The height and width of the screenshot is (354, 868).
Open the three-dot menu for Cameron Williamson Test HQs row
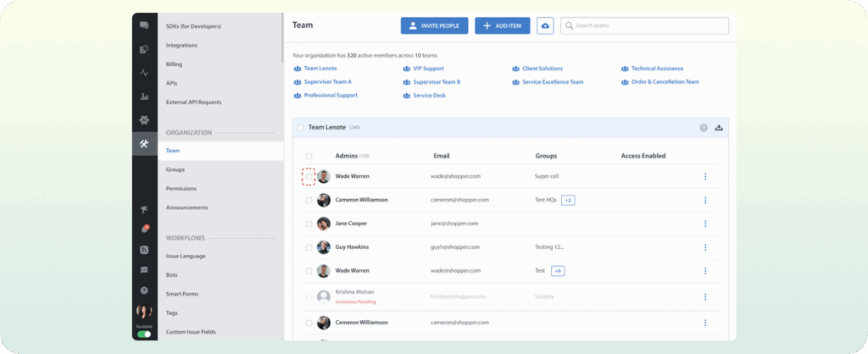[705, 200]
